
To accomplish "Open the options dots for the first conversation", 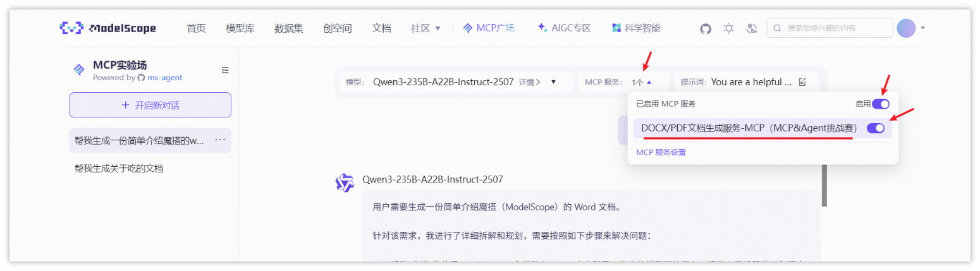I will point(220,140).
